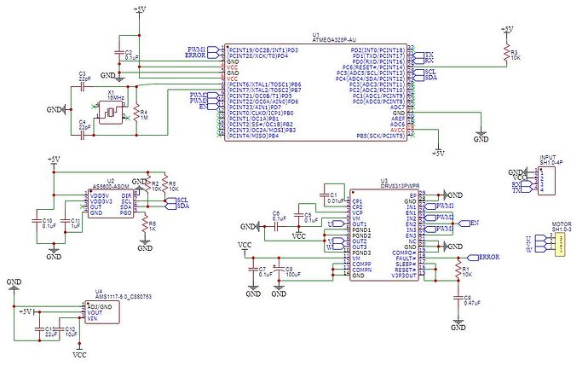This screenshot has width=588, height=366.
Task: Select the PGO pin label on U2
Action: tap(126, 212)
